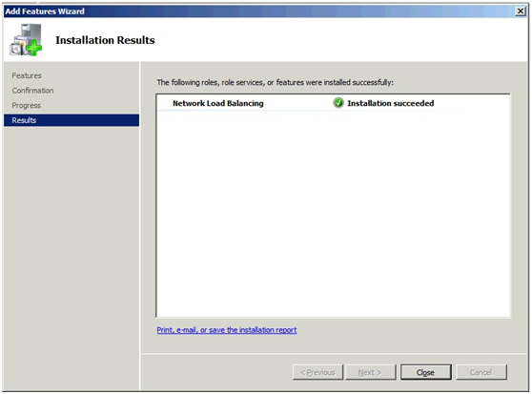Click the Add Features Wizard title bar
The height and width of the screenshot is (394, 532).
257,11
